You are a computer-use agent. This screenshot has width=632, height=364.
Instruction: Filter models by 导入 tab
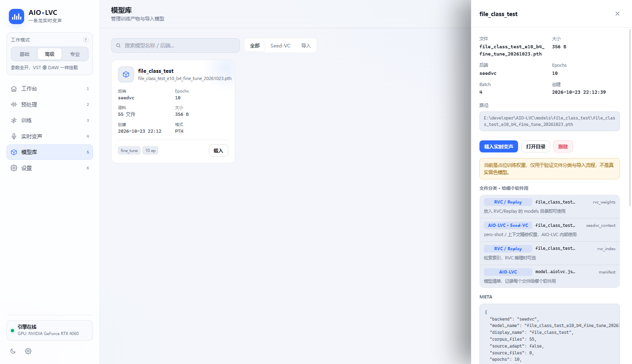[306, 45]
